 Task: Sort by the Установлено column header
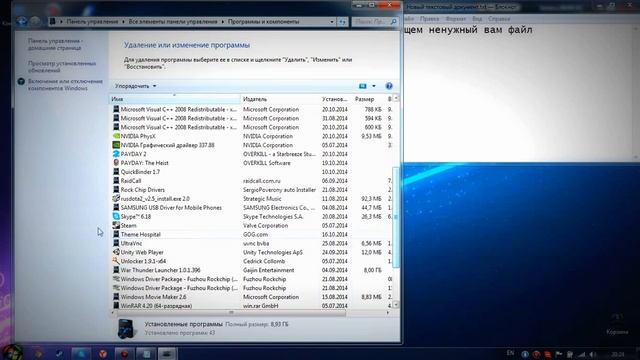coord(336,99)
